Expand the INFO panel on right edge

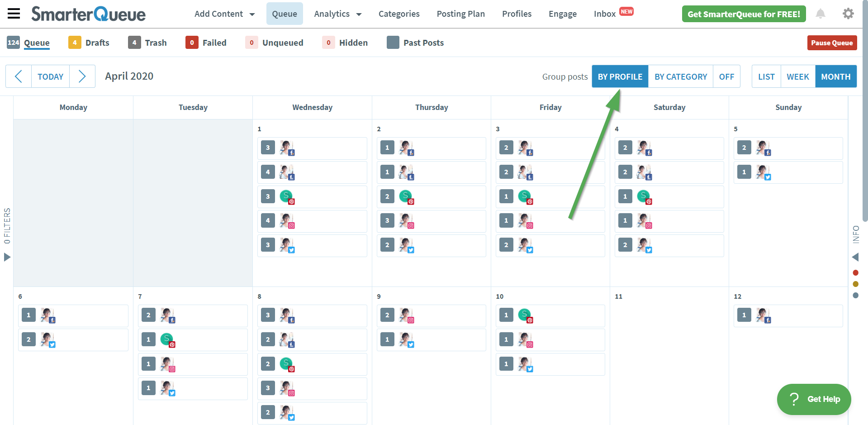855,257
